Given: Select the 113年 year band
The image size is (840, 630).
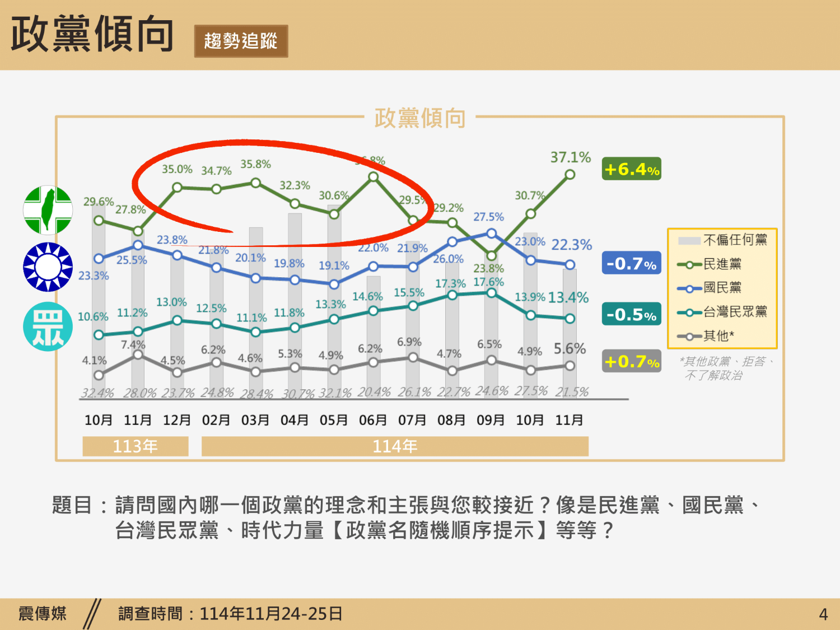Looking at the screenshot, I should point(136,446).
